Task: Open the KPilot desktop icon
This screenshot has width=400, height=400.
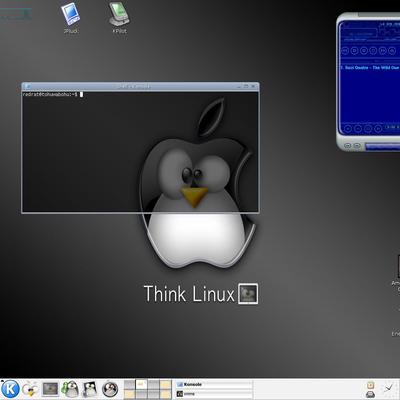Action: click(x=119, y=18)
